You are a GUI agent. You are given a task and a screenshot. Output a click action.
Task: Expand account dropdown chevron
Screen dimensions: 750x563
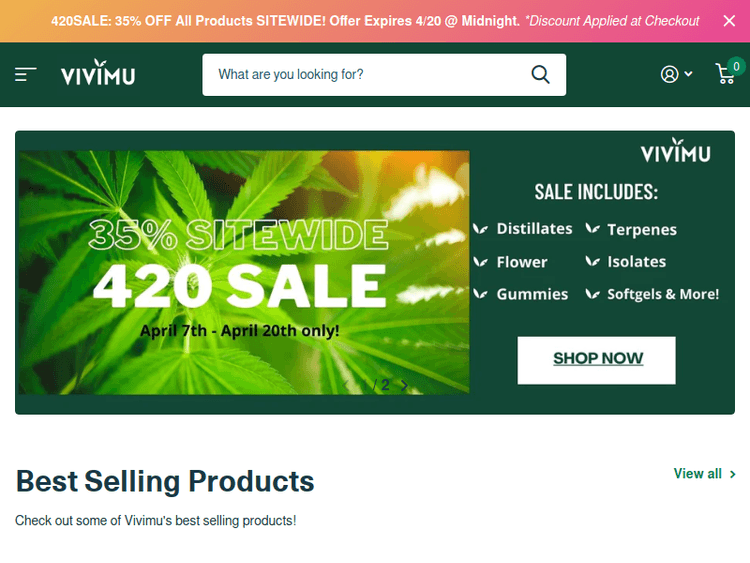pos(688,74)
